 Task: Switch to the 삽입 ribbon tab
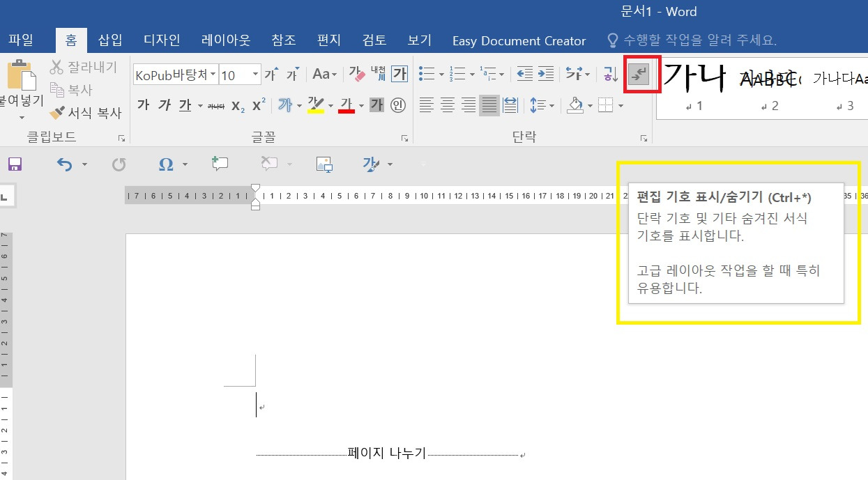[109, 40]
